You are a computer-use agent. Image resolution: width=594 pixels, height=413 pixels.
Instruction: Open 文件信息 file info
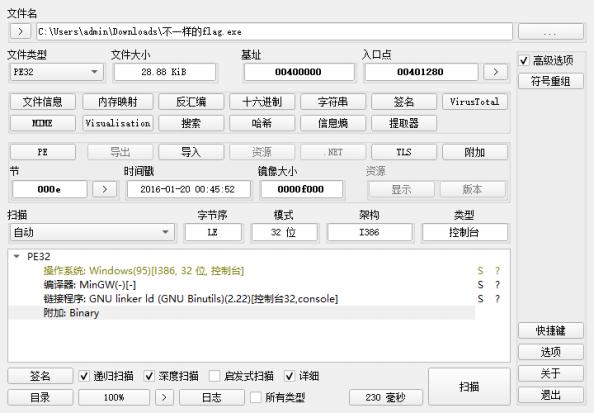pyautogui.click(x=42, y=102)
